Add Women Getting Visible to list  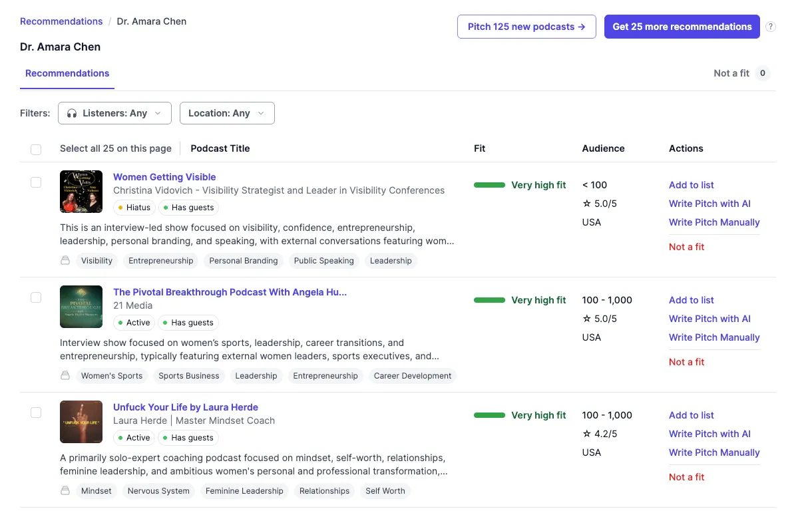point(692,185)
